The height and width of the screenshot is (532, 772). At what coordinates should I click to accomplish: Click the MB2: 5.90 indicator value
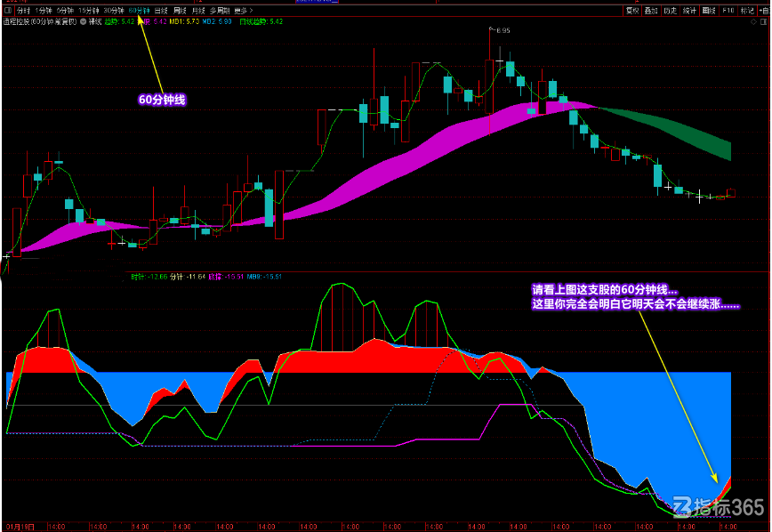click(217, 21)
